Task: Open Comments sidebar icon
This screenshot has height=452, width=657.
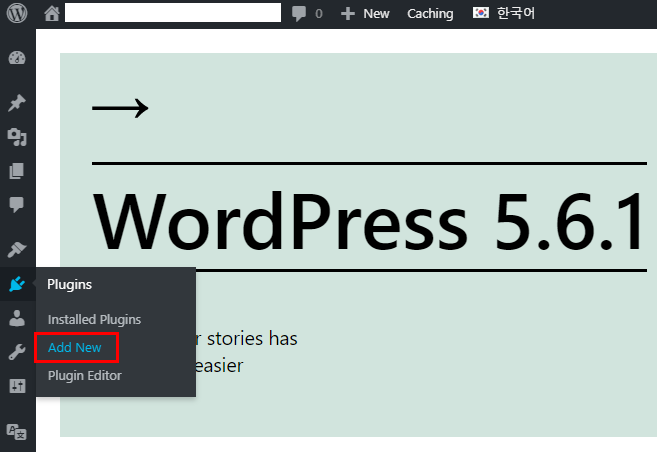Action: pyautogui.click(x=17, y=205)
